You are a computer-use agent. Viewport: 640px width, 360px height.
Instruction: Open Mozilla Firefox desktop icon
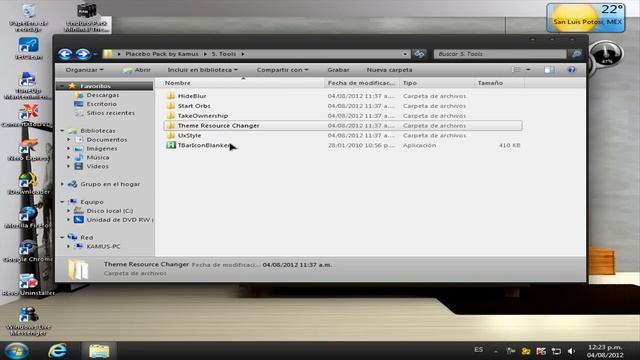[28, 217]
